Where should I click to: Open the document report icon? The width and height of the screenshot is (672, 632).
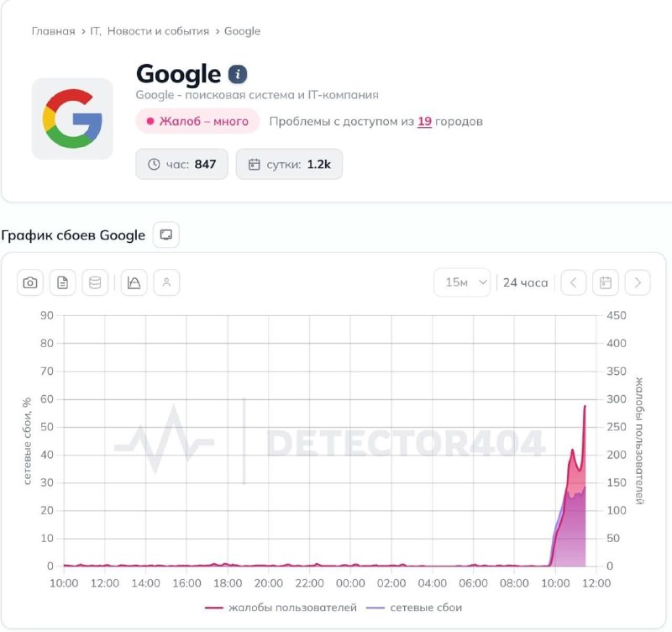point(62,282)
